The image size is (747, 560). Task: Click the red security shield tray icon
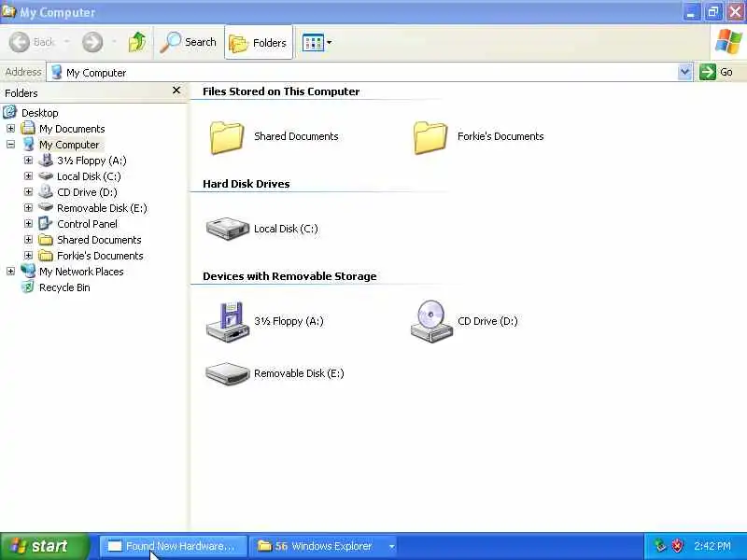point(677,546)
